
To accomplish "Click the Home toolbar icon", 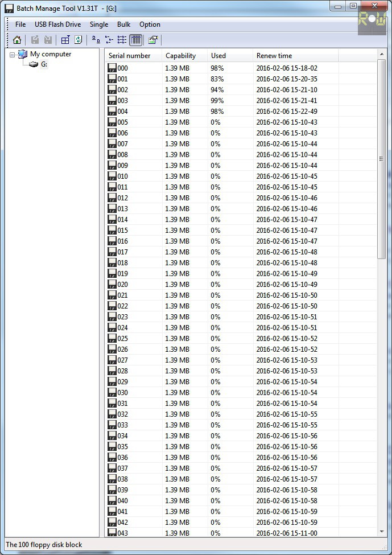I will coord(17,40).
